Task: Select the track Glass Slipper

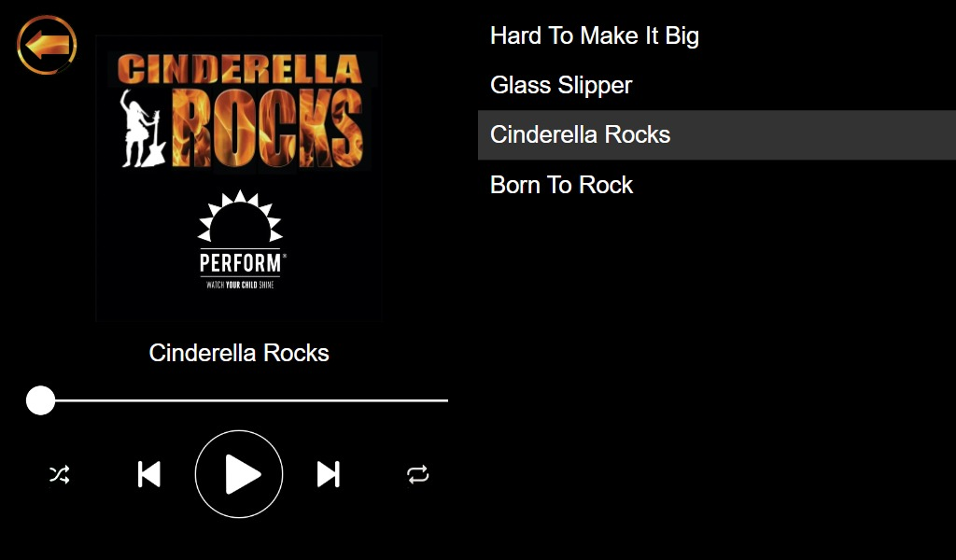Action: pyautogui.click(x=560, y=85)
